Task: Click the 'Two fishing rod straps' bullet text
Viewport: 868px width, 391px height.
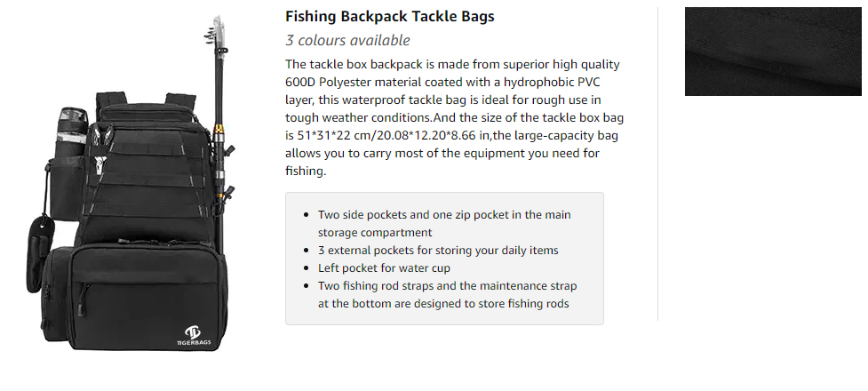Action: point(447,286)
